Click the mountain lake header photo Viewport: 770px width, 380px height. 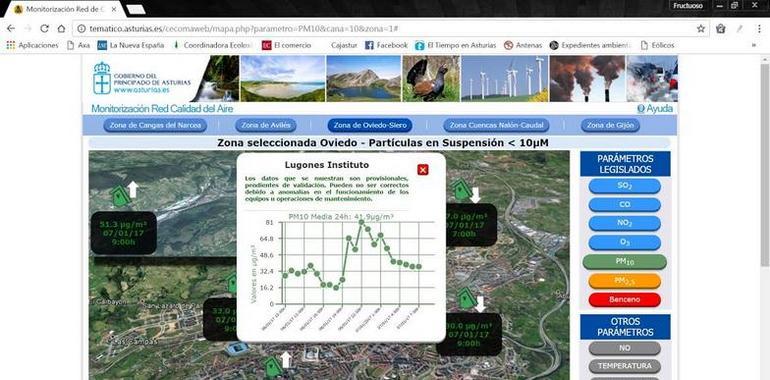coord(363,79)
